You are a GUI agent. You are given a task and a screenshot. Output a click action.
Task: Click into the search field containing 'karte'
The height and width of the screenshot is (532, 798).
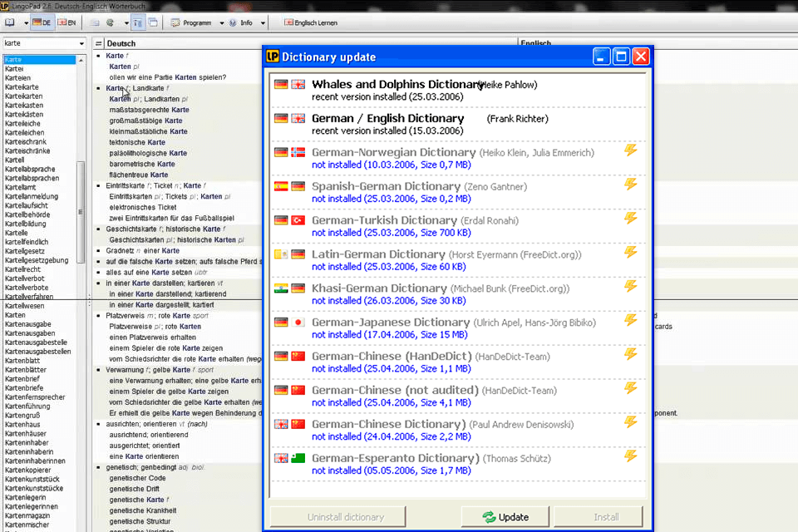[x=40, y=44]
